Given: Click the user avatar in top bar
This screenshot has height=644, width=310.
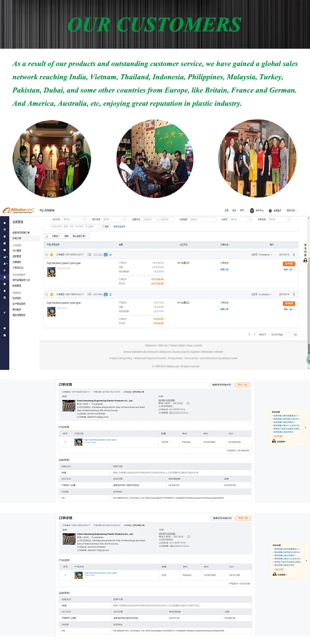Looking at the screenshot, I should pyautogui.click(x=252, y=211).
